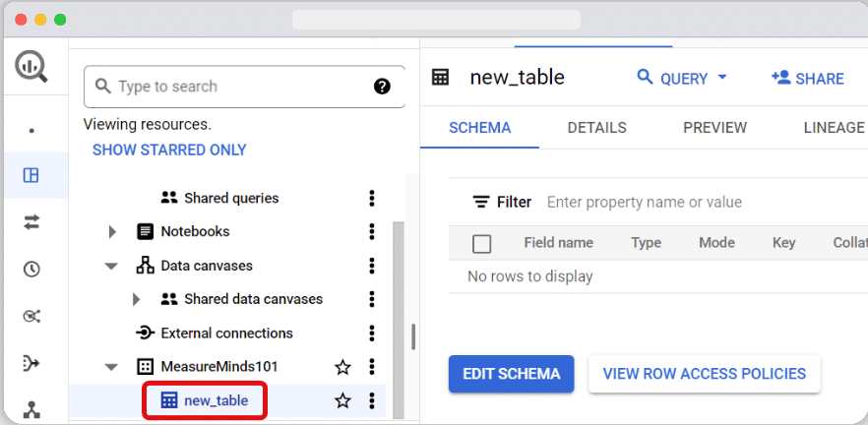Select Shared queries tree item

tap(231, 198)
